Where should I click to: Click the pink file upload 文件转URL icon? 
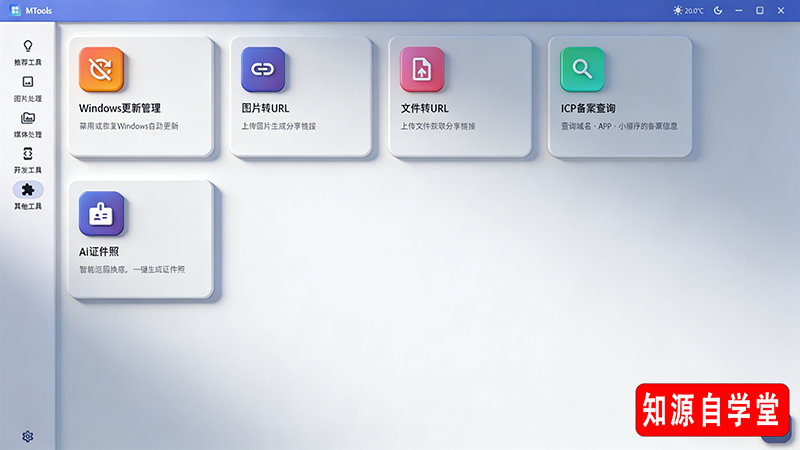pyautogui.click(x=422, y=69)
